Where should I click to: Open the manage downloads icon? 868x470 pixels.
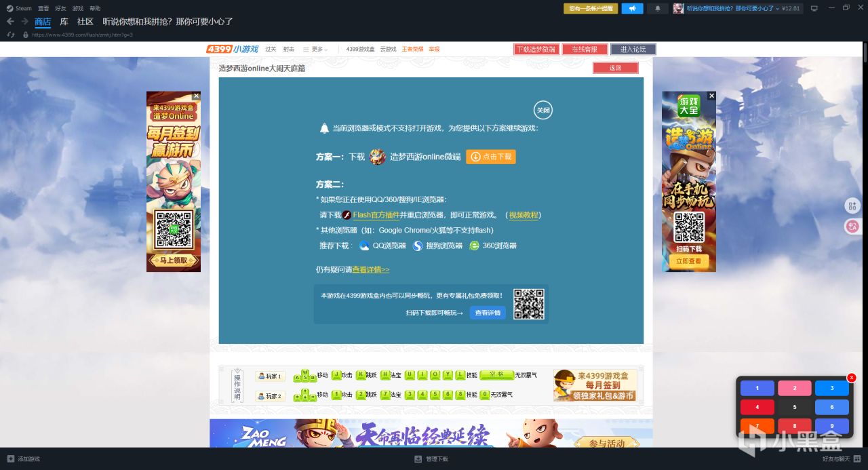click(x=418, y=459)
